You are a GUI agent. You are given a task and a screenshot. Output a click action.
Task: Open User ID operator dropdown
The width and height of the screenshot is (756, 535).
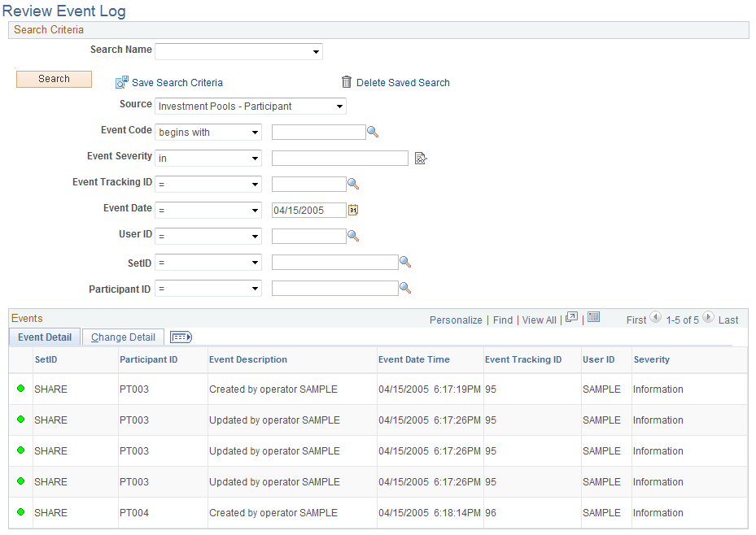tap(208, 236)
